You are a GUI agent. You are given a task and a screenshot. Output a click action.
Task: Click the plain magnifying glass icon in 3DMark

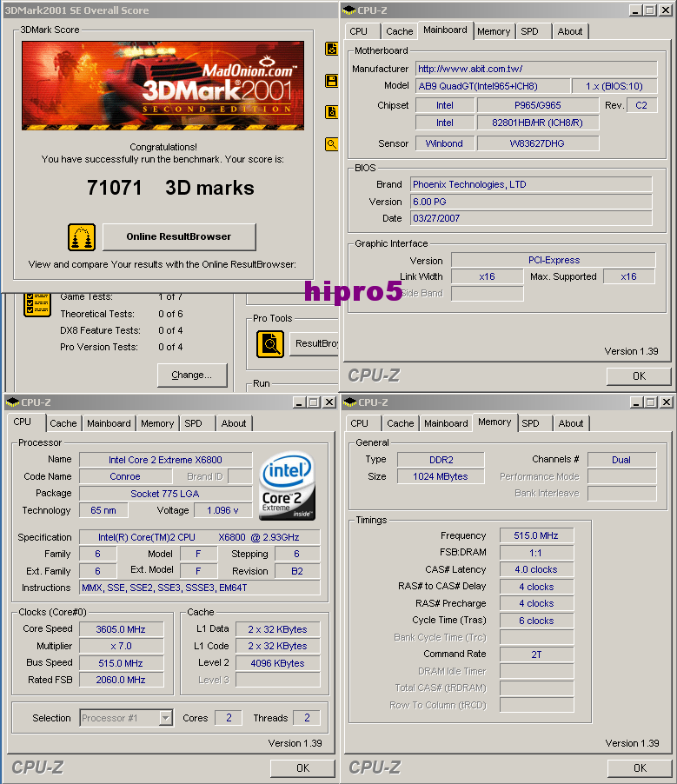331,144
